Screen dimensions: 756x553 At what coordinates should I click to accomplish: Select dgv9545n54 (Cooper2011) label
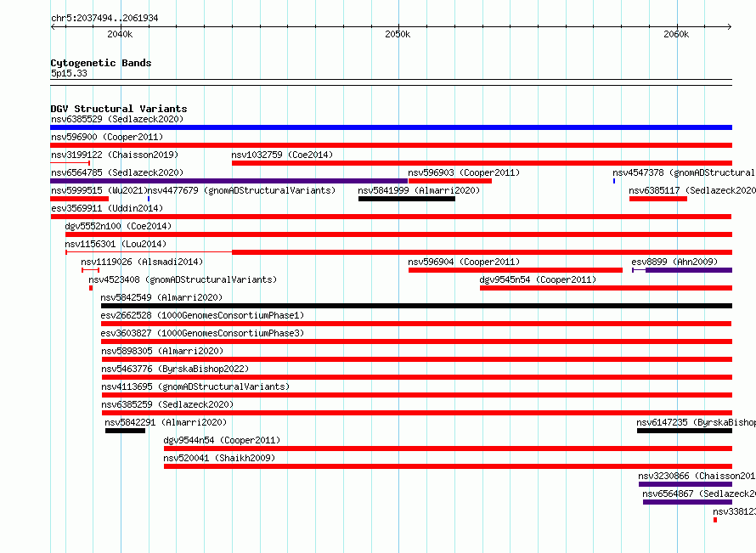(538, 279)
